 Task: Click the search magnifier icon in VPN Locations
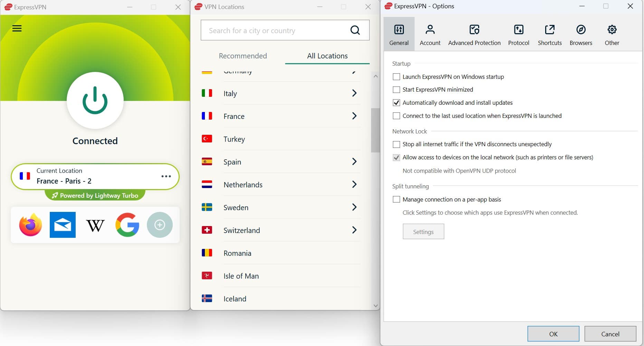pos(355,30)
